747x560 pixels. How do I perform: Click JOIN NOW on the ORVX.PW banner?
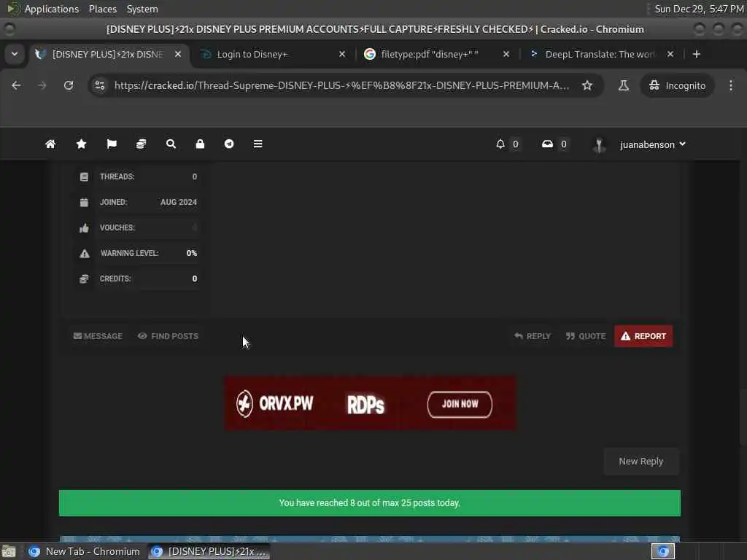click(460, 404)
